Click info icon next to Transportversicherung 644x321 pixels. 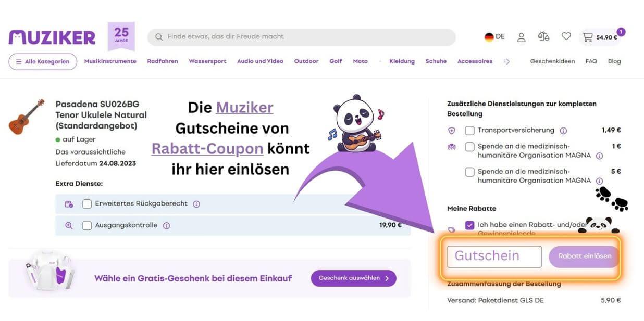coord(563,131)
